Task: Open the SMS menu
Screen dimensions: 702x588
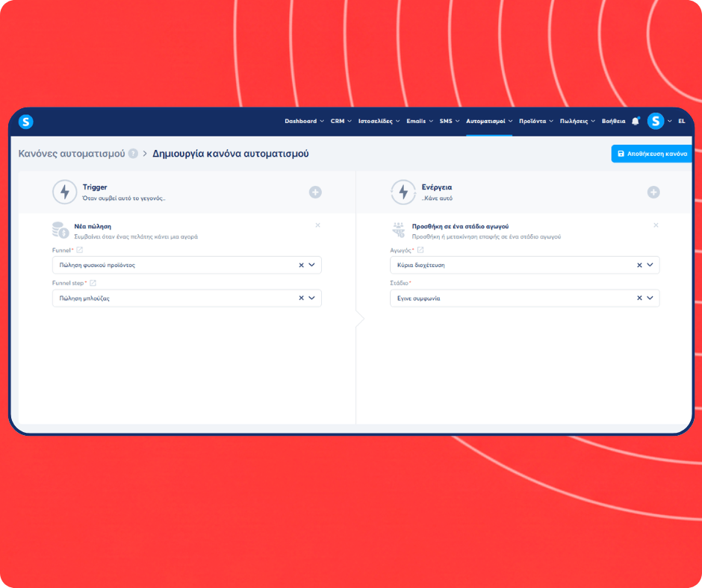Action: (x=449, y=122)
